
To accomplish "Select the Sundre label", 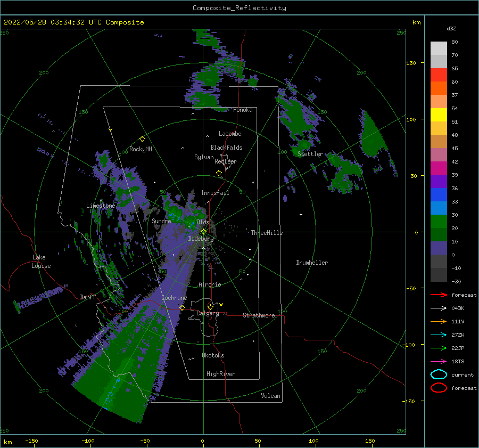I will 161,221.
